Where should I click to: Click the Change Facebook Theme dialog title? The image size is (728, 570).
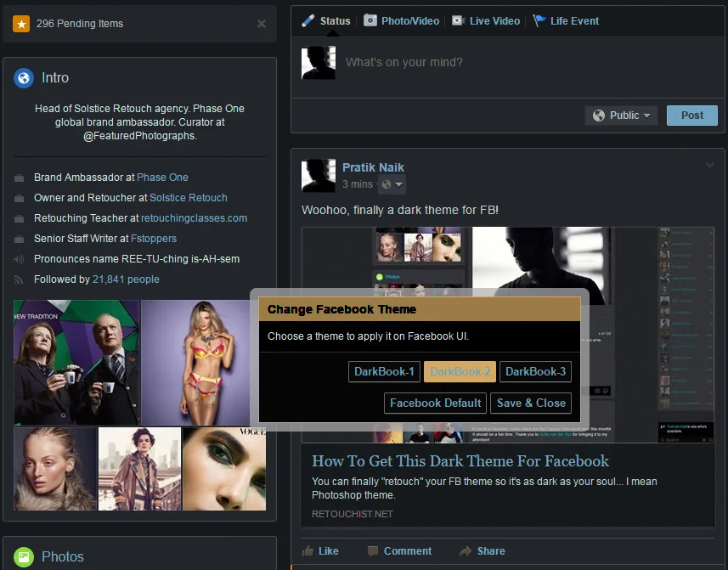[x=341, y=309]
